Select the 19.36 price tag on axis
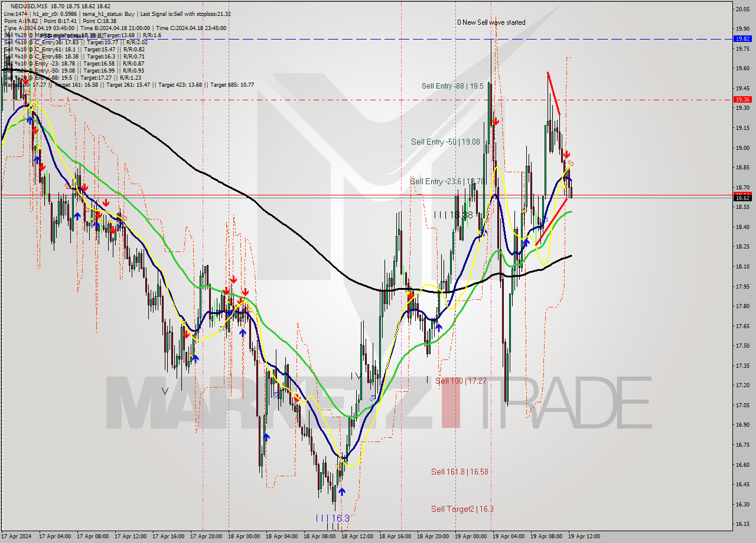Image resolution: width=756 pixels, height=543 pixels. (x=742, y=99)
